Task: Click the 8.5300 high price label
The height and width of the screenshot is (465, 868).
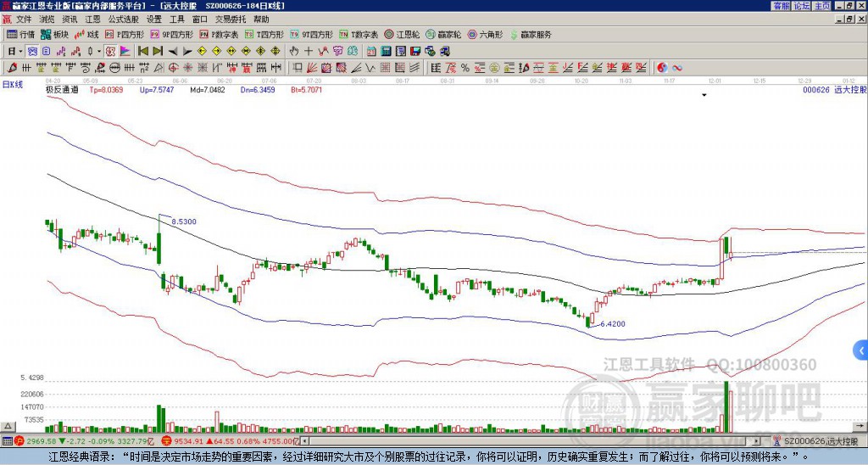Action: click(x=184, y=221)
